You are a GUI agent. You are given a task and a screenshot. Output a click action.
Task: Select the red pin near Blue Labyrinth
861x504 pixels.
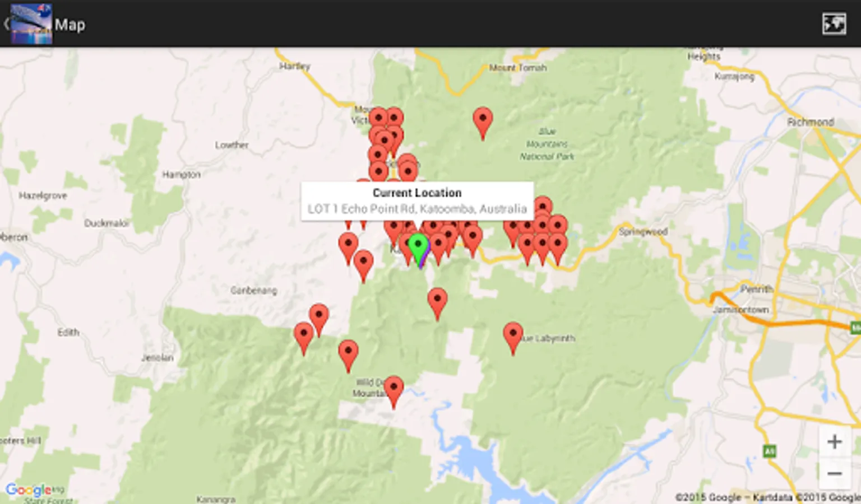click(x=513, y=334)
